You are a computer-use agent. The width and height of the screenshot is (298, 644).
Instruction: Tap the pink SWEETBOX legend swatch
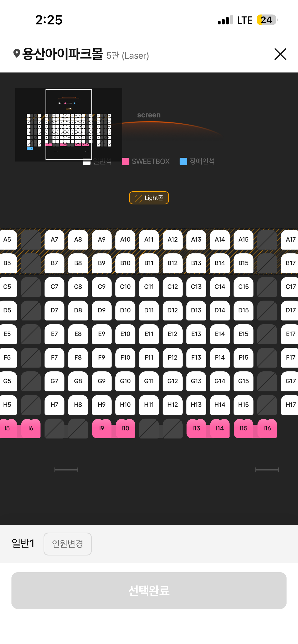126,162
